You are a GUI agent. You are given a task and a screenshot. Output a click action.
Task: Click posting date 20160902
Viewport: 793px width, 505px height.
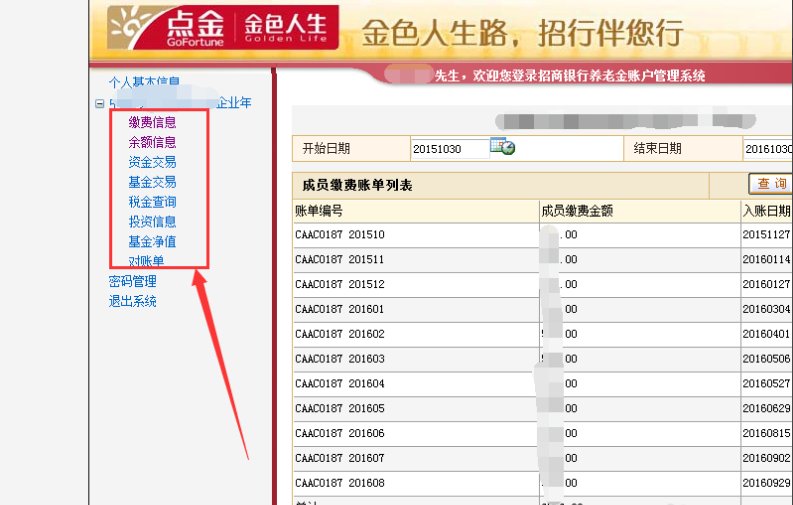pyautogui.click(x=766, y=458)
